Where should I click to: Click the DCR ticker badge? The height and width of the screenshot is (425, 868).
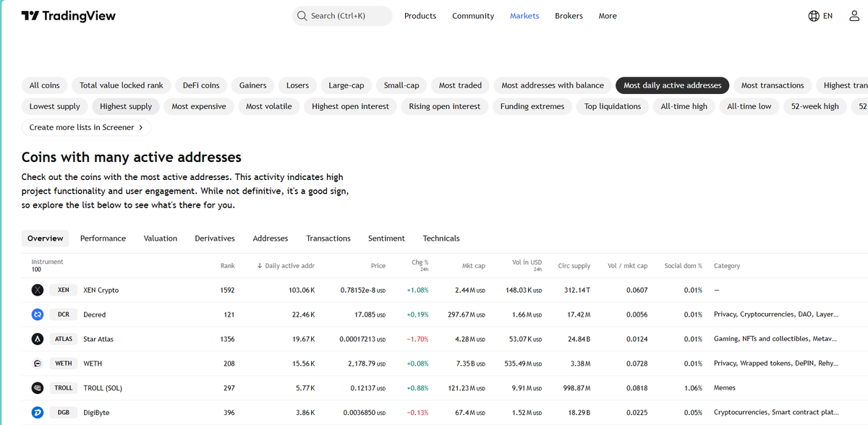pyautogui.click(x=64, y=314)
